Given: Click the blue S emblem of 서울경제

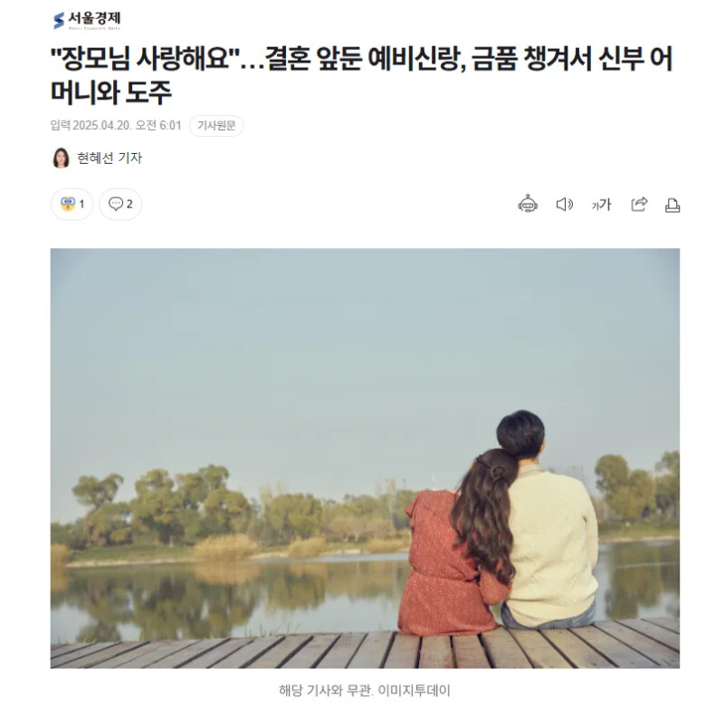Looking at the screenshot, I should click(x=59, y=21).
